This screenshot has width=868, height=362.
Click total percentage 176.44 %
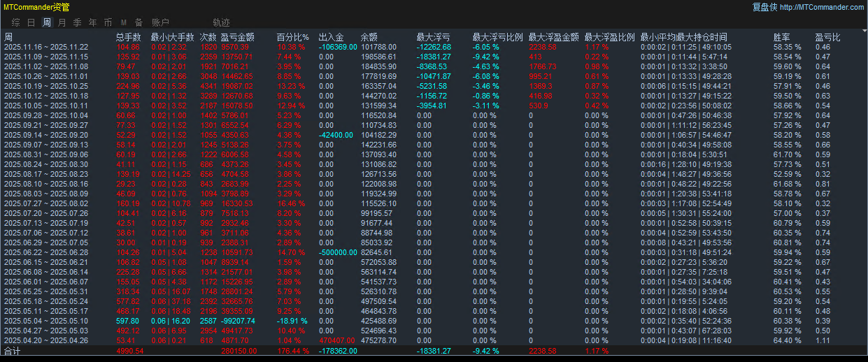tap(293, 351)
